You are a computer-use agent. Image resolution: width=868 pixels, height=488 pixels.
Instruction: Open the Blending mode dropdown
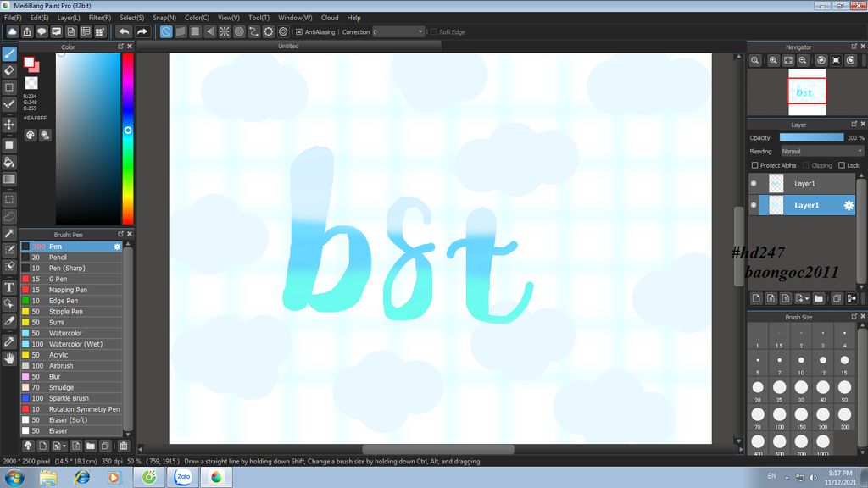point(821,151)
